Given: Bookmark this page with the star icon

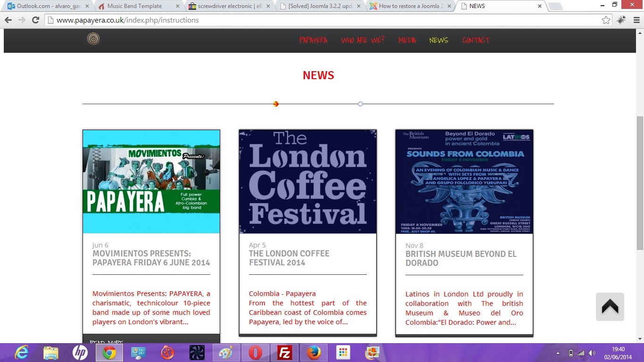Looking at the screenshot, I should coord(606,20).
